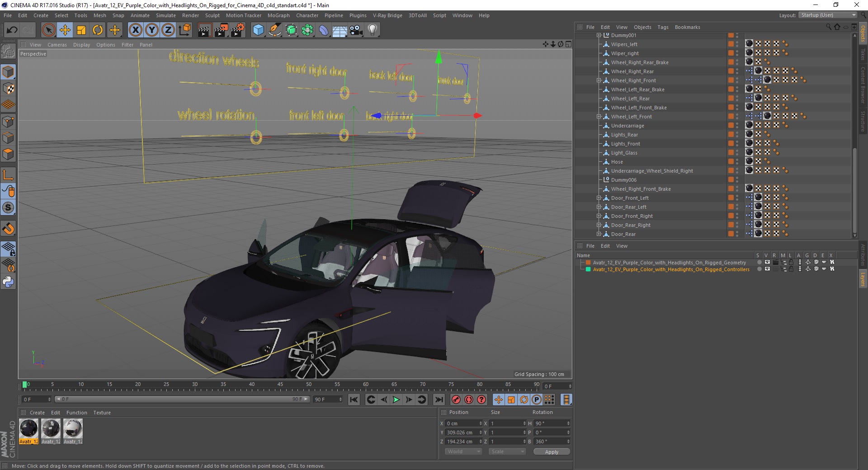868x470 pixels.
Task: Click the Coordinate System icon
Action: coord(185,30)
